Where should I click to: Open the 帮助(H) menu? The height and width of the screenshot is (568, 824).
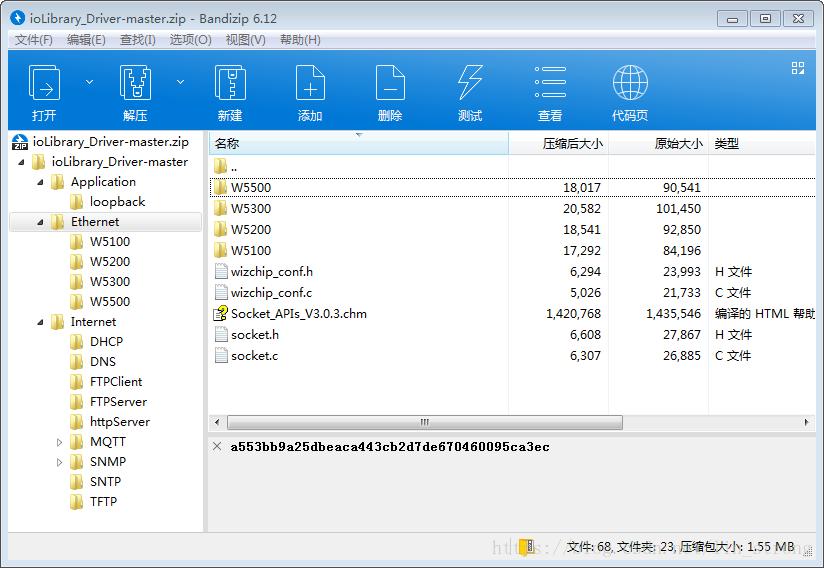(300, 40)
